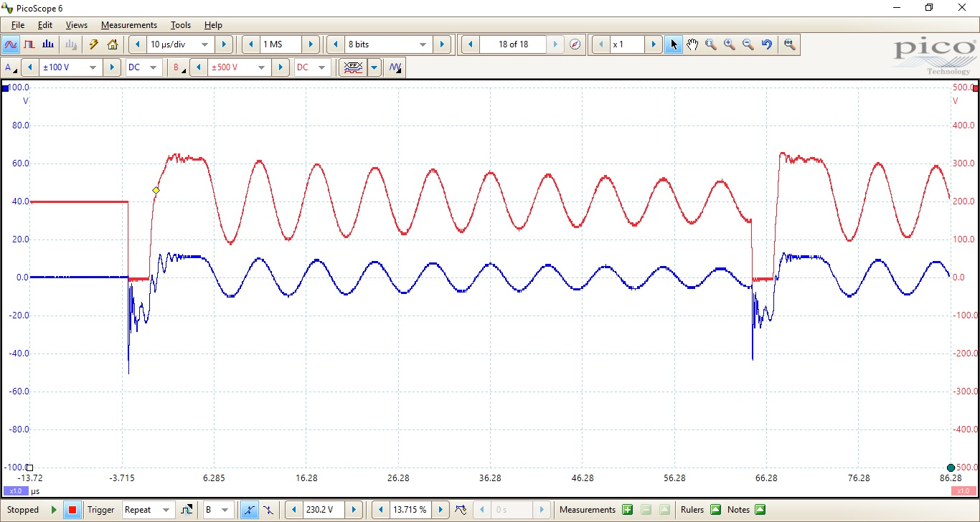Screen dimensions: 980x522
Task: Show the Rulers legend
Action: coord(715,510)
